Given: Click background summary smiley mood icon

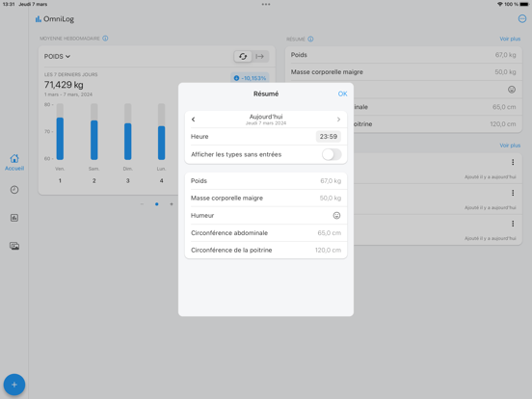Looking at the screenshot, I should tap(512, 90).
